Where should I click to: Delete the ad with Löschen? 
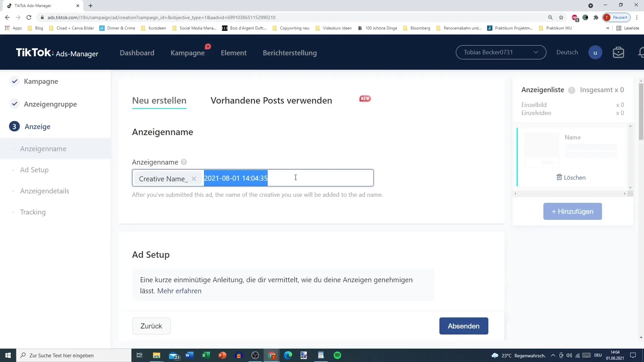pos(571,178)
